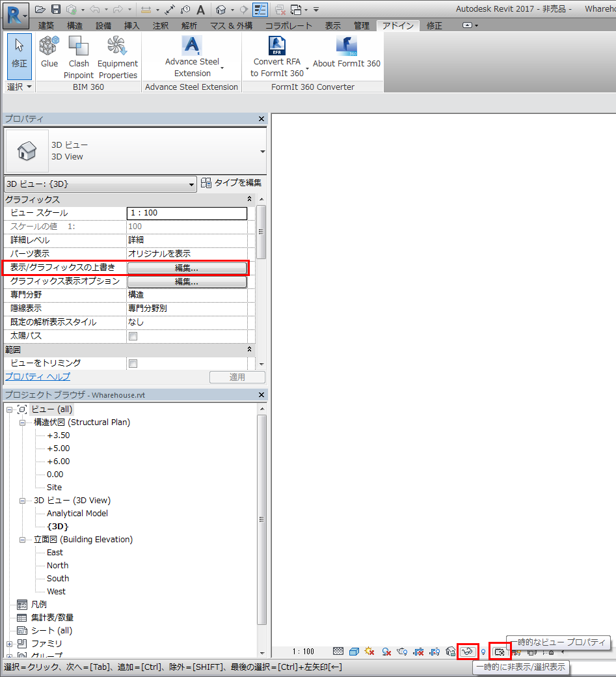The image size is (616, 677).
Task: Click the ビュー スケール 1 : 100 field
Action: pos(187,213)
